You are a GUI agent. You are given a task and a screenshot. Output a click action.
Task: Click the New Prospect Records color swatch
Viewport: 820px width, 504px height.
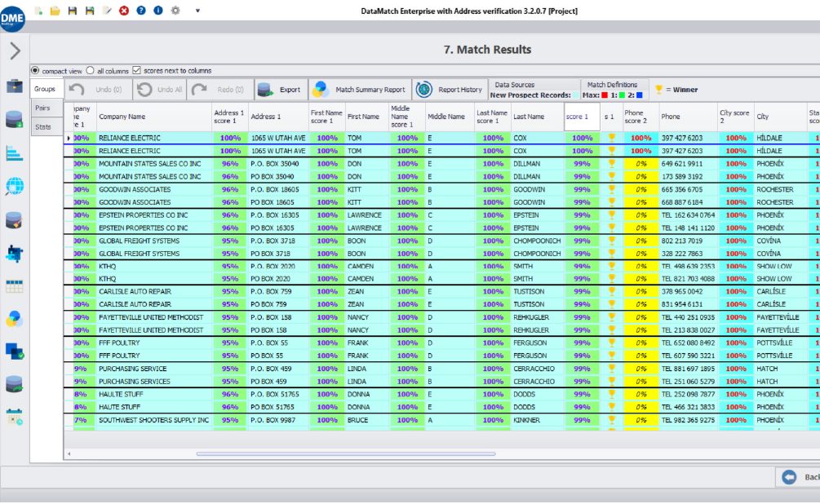coord(576,95)
